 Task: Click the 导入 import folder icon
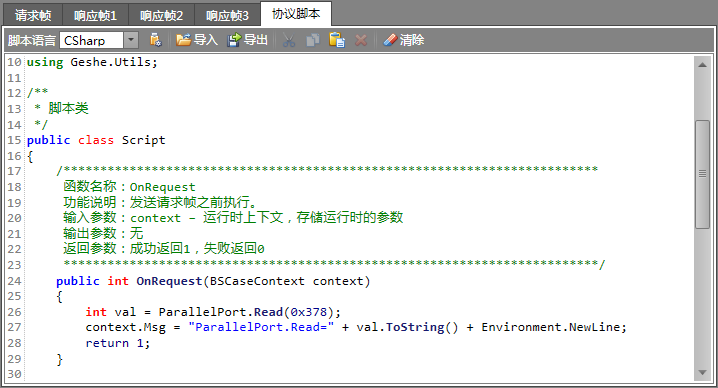(x=183, y=40)
